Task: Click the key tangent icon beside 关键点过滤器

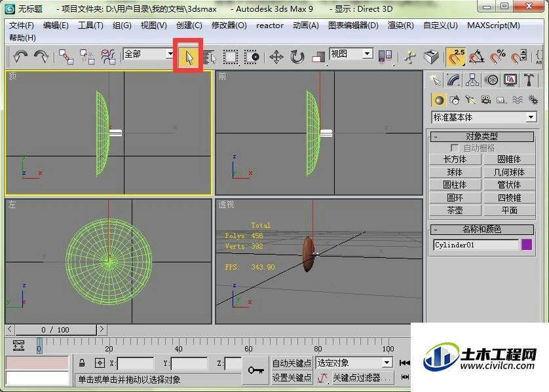Action: [x=322, y=378]
